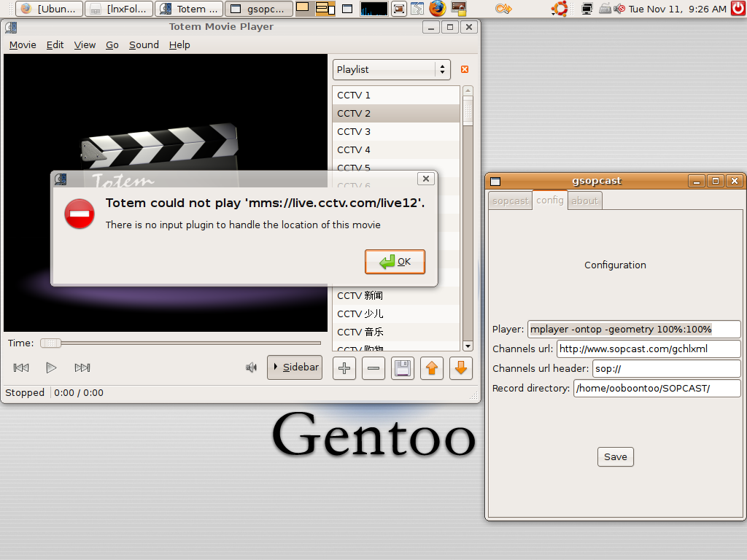Save the playlist with the floppy icon

point(403,368)
